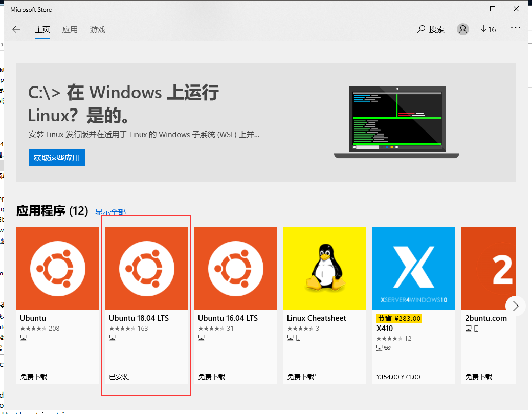Click the mobile device icon under Linux Cheatsheet
Viewport: 532px width, 414px height.
(x=298, y=338)
